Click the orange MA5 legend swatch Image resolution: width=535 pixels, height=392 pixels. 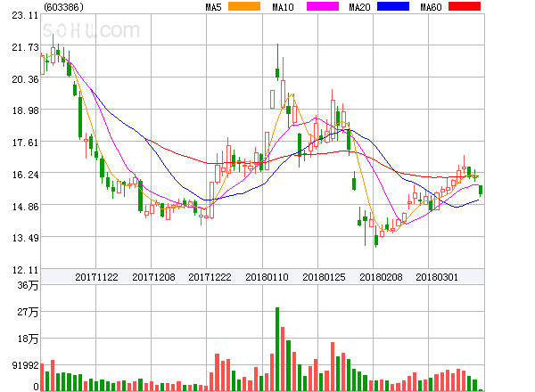point(244,6)
